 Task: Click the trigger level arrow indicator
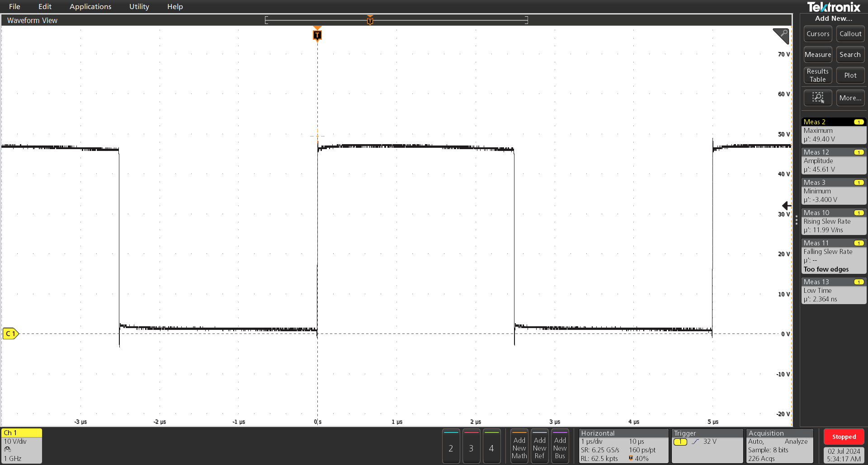click(x=787, y=206)
